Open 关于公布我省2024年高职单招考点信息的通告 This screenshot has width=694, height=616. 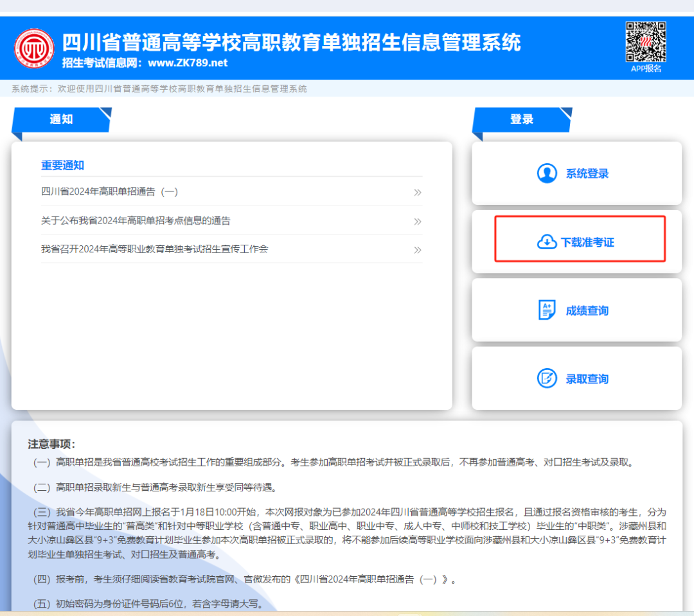pyautogui.click(x=136, y=220)
